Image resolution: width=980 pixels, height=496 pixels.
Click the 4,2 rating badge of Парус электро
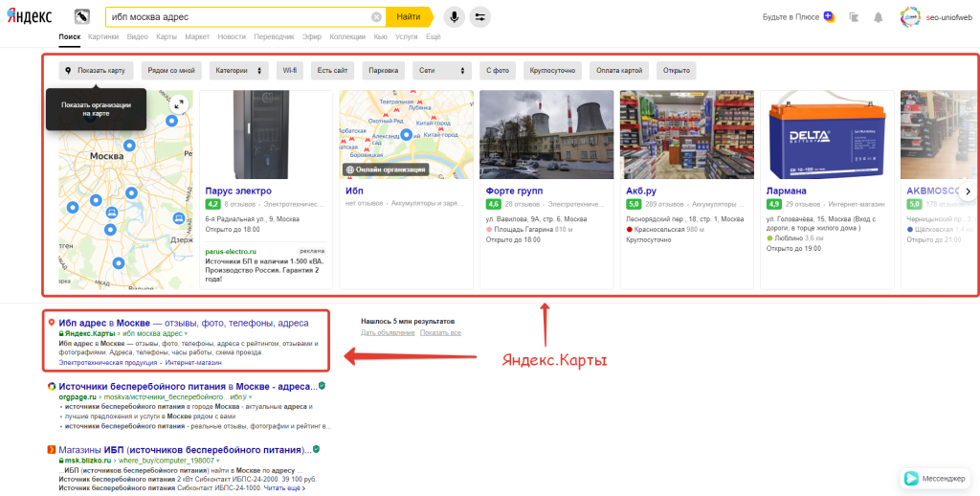[x=212, y=204]
